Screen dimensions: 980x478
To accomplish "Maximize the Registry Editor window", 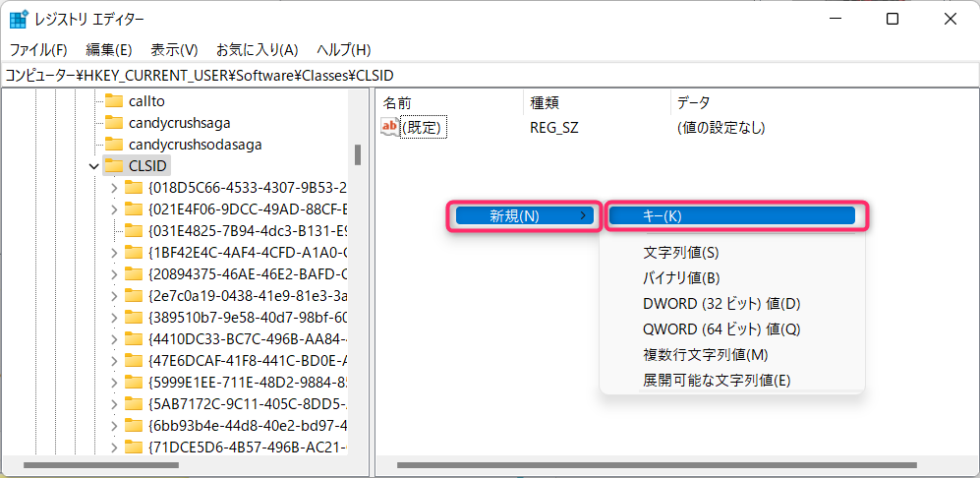I will point(893,20).
